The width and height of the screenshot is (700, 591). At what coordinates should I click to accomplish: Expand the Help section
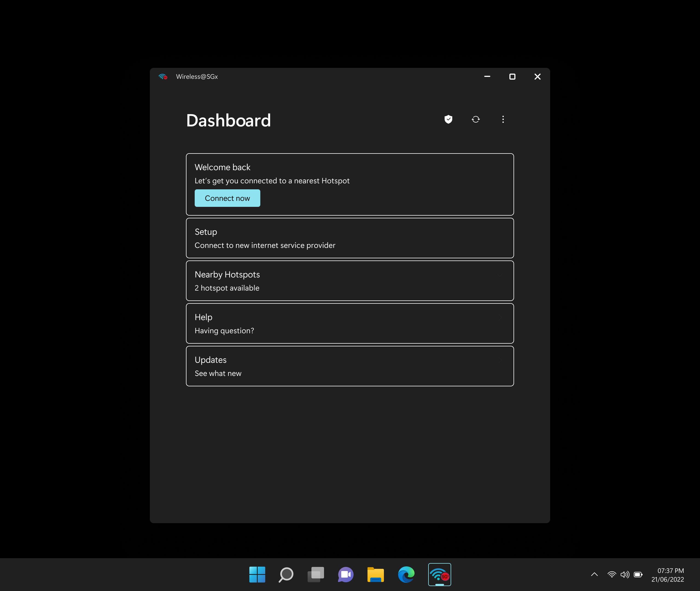click(349, 323)
